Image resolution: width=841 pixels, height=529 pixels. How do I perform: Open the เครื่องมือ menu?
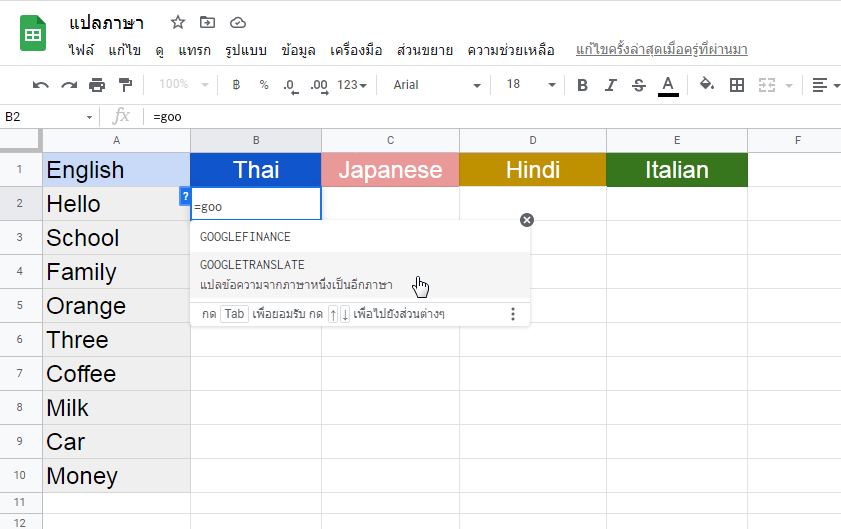[356, 50]
